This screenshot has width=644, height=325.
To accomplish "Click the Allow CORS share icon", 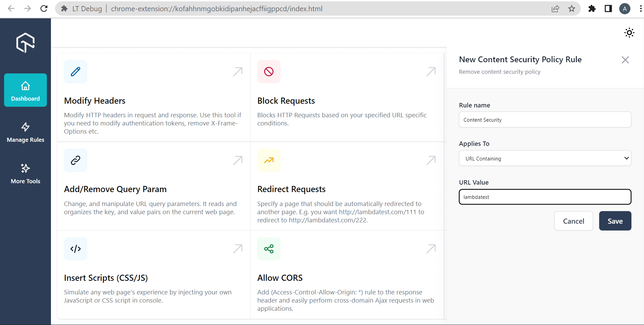I will click(x=269, y=249).
